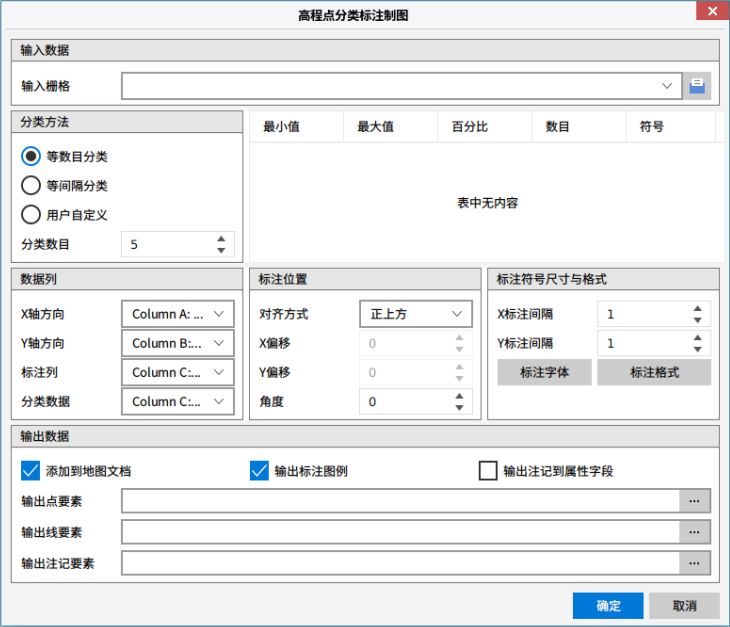Select the 等间隔分类 radio option
Screen dimensions: 730x627
31,185
